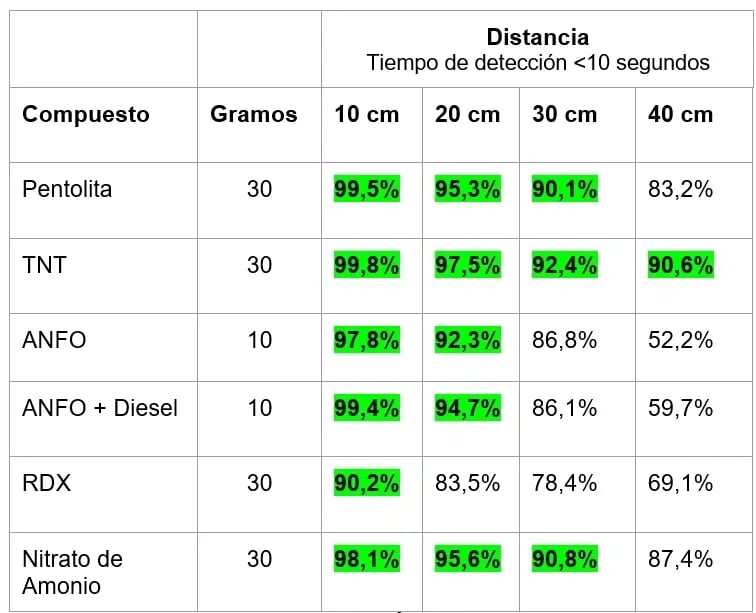Viewport: 756px width, 613px height.
Task: Click the highlighted 90,8% cell
Action: (x=565, y=559)
